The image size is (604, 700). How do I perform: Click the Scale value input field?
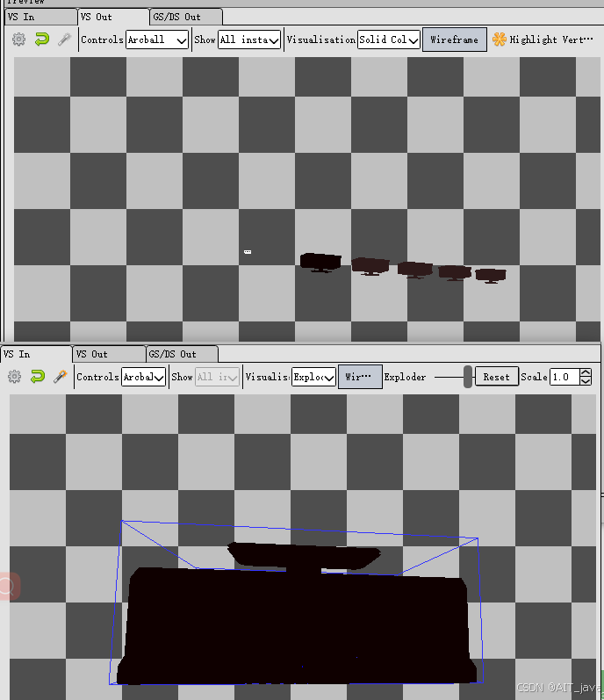564,378
